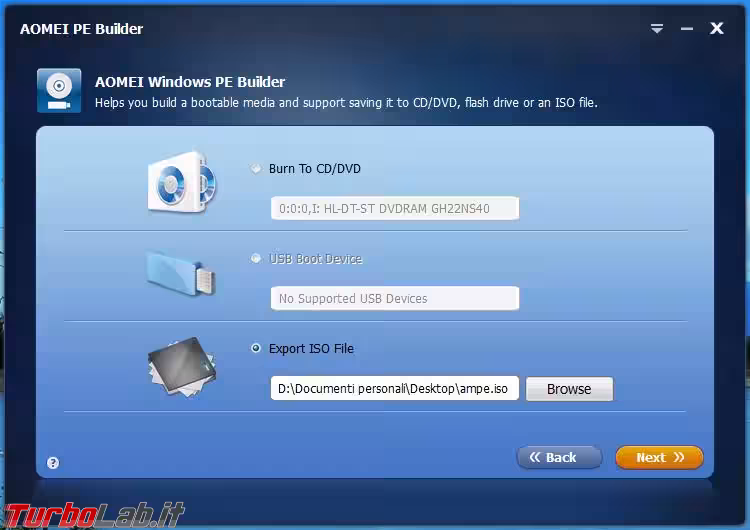Click the AOMEI Windows PE Builder heading
750x530 pixels.
point(190,82)
